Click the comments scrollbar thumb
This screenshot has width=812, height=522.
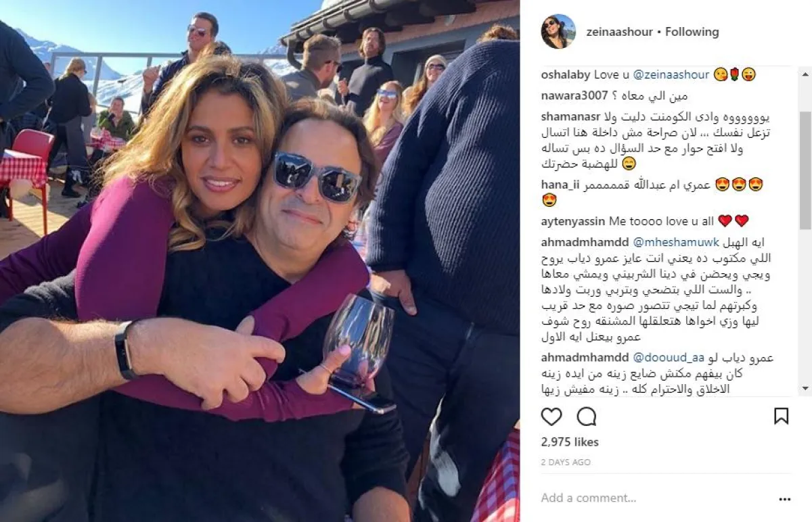pos(805,172)
